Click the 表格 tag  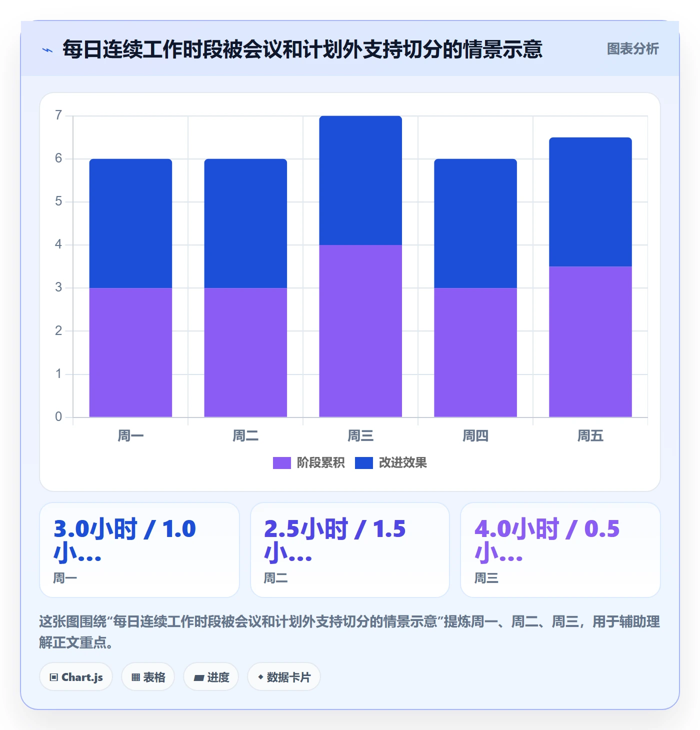pos(148,677)
